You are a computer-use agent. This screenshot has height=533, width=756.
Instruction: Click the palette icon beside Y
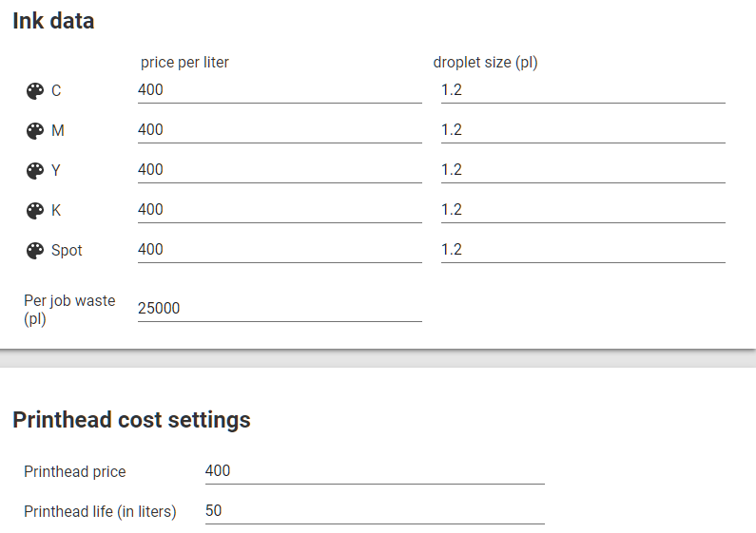point(35,171)
